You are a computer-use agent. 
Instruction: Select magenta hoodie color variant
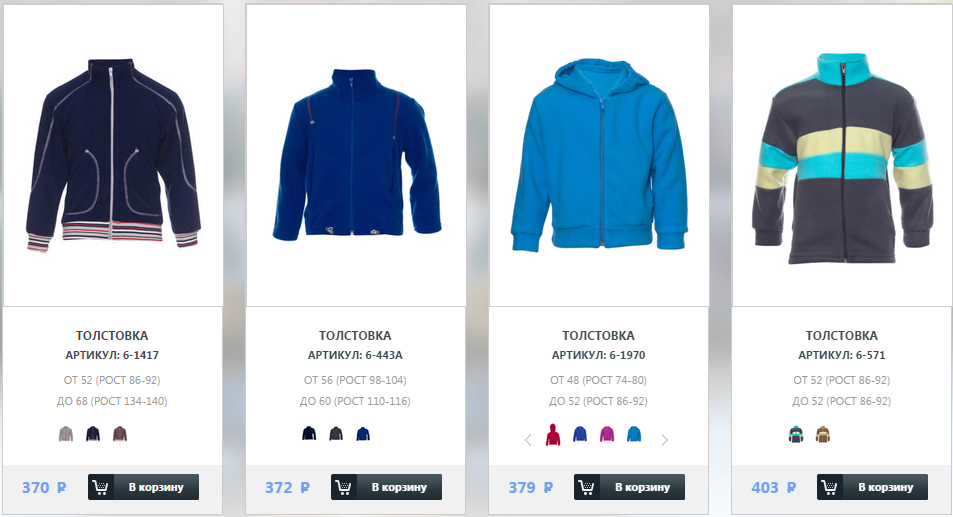pyautogui.click(x=607, y=434)
